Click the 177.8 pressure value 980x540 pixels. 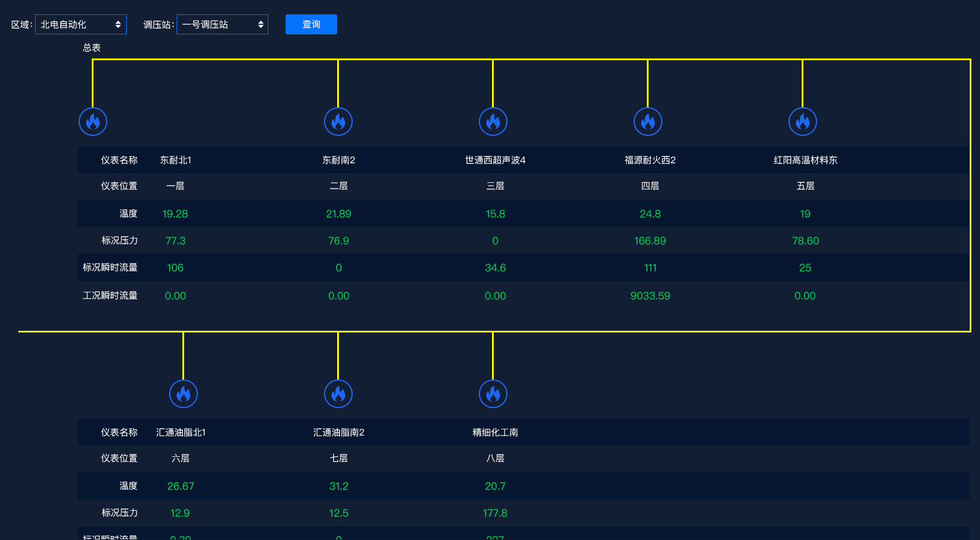[x=495, y=513]
